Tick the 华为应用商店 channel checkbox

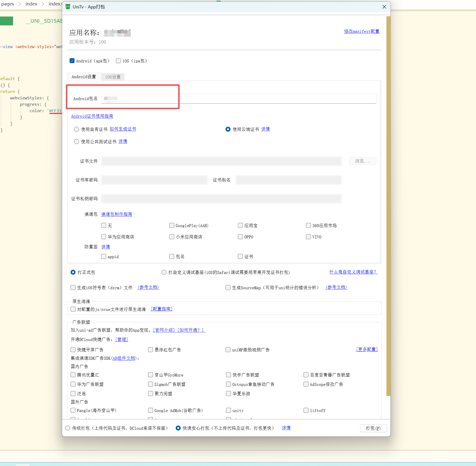tap(104, 237)
